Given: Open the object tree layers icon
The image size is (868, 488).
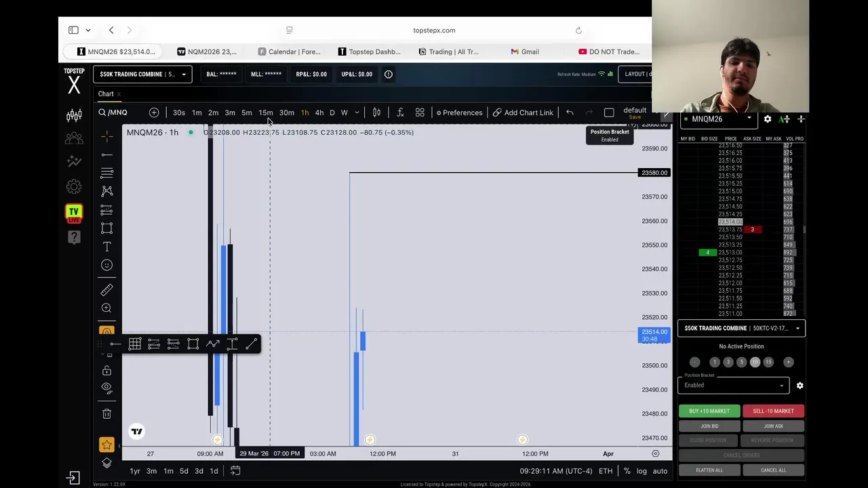Looking at the screenshot, I should (106, 463).
